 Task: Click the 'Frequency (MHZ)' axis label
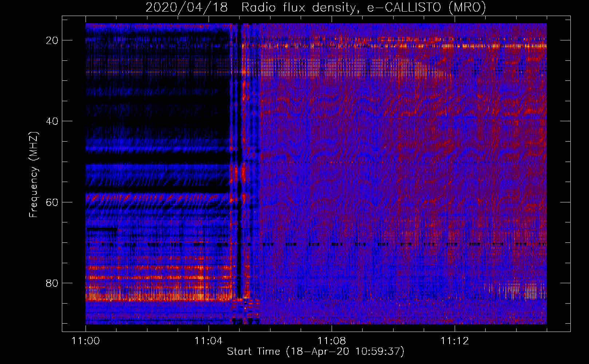[x=33, y=175]
